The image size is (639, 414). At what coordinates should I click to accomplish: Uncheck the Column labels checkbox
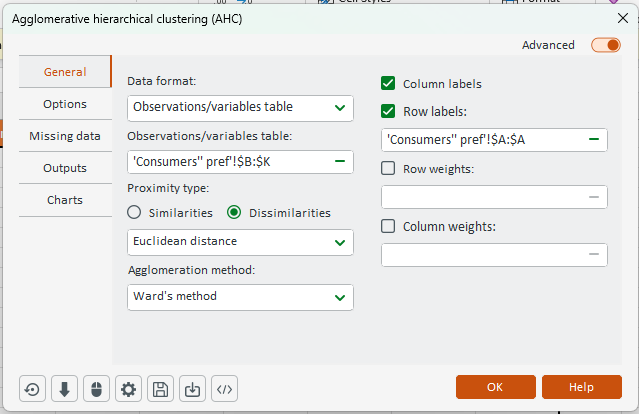pos(388,83)
